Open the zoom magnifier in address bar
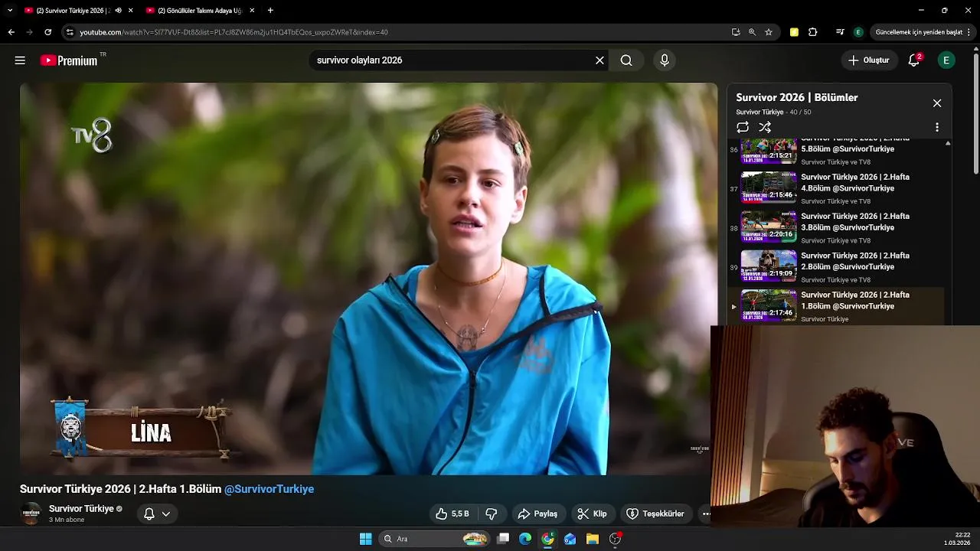Viewport: 980px width, 551px height. (752, 32)
